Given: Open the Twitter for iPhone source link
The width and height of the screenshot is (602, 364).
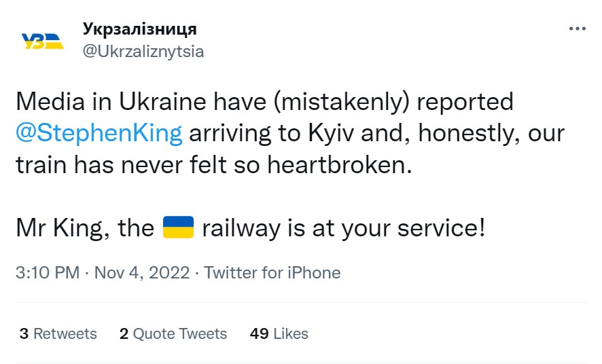Looking at the screenshot, I should click(x=272, y=273).
